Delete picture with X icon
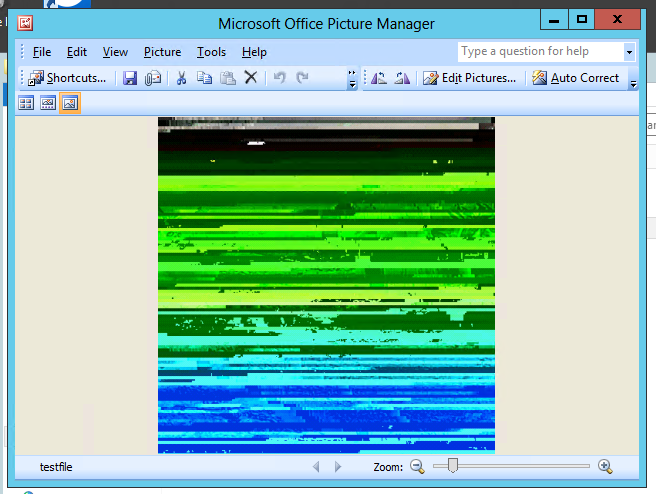This screenshot has width=656, height=494. tap(251, 77)
